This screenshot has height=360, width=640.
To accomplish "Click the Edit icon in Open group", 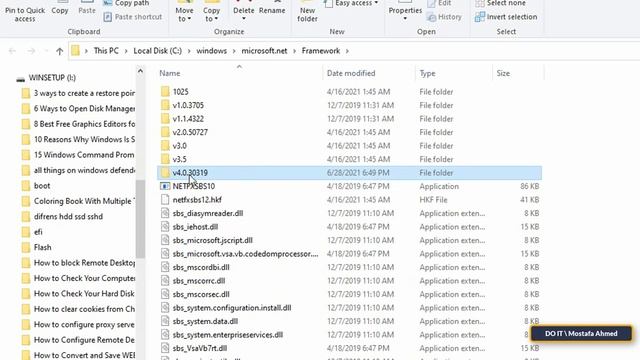I will (431, 3).
